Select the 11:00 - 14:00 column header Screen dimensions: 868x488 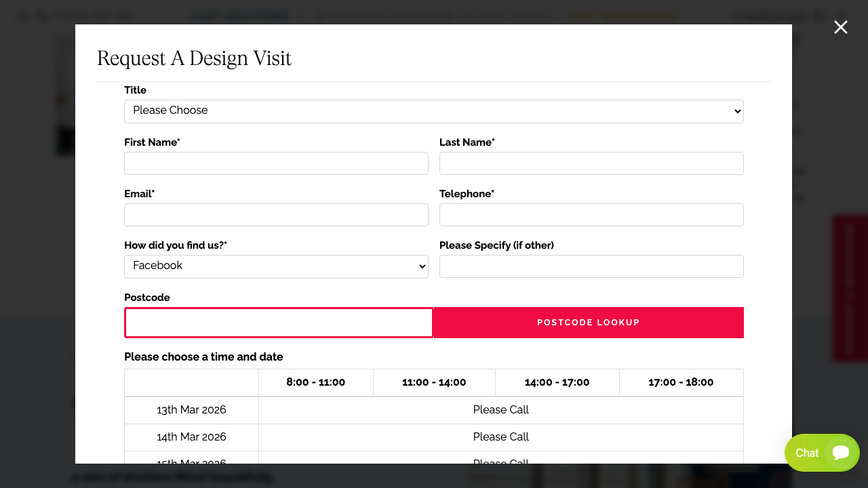(434, 382)
